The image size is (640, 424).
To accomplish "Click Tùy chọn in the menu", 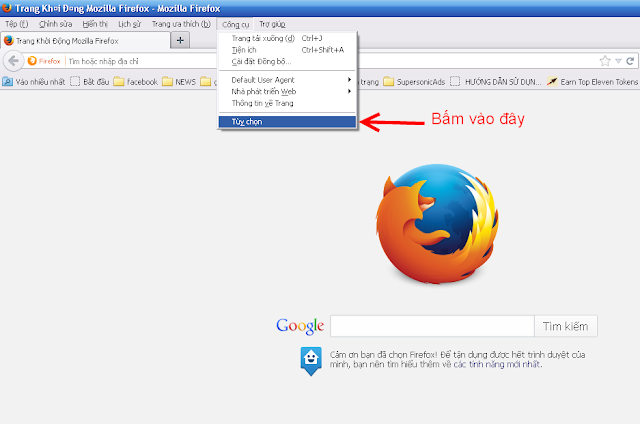I will pos(287,122).
